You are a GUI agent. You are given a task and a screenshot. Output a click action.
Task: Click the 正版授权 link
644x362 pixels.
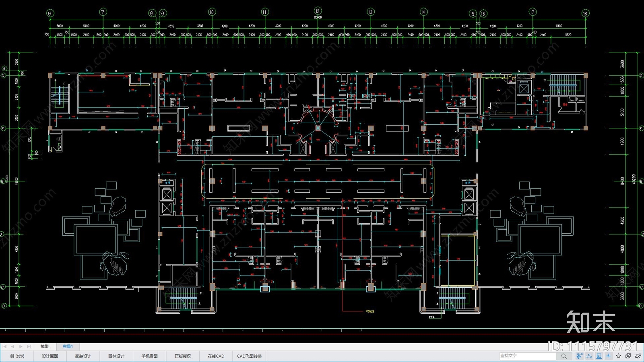(183, 356)
